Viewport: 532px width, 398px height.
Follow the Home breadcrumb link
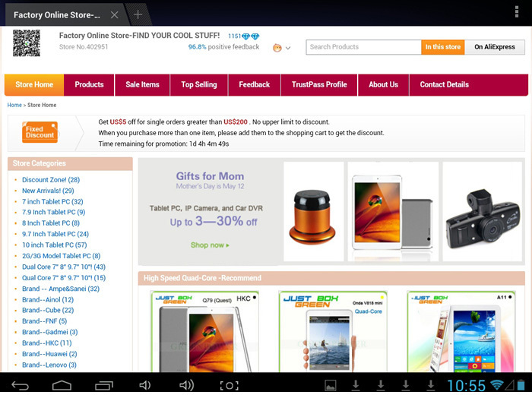[14, 105]
